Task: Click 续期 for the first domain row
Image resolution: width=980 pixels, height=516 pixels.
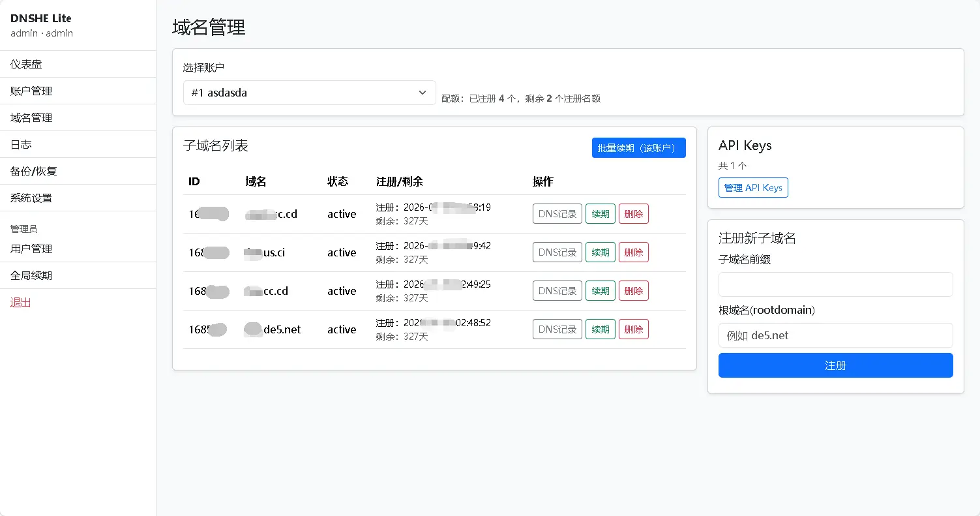Action: click(600, 214)
